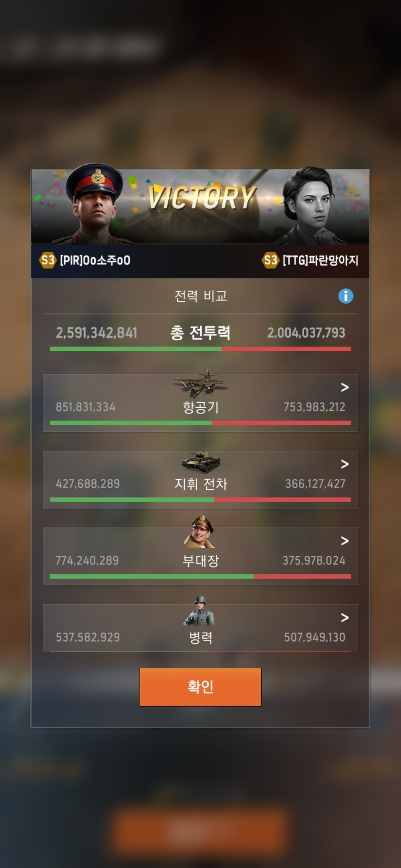This screenshot has width=401, height=868.
Task: Expand the 병력 details arrow
Action: [x=345, y=618]
